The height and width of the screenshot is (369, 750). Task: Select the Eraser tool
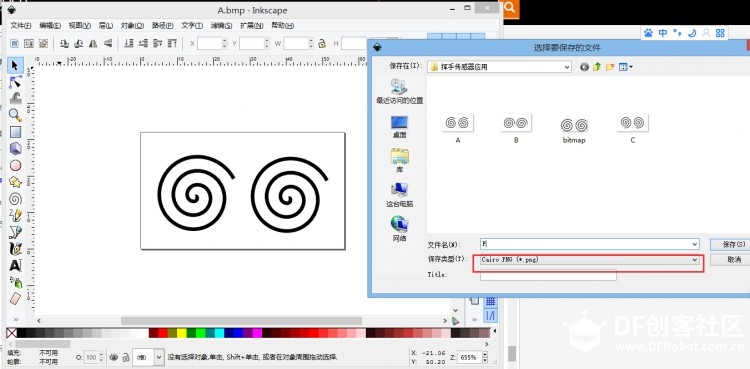coord(15,299)
